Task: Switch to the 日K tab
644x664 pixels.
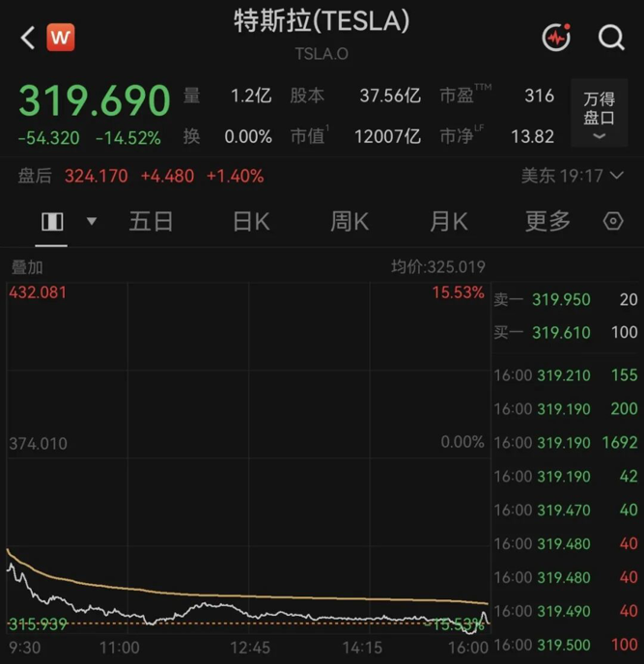Action: [251, 221]
